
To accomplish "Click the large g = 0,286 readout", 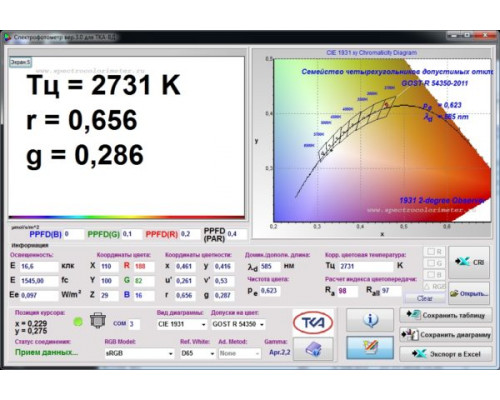I will (85, 155).
